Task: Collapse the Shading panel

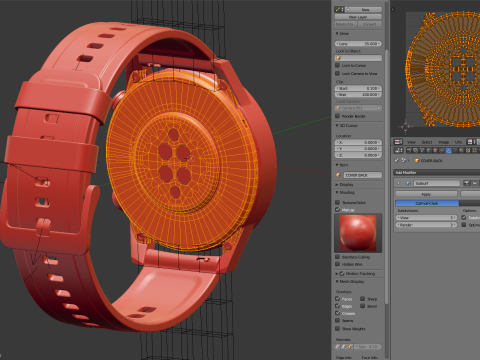Action: click(337, 192)
